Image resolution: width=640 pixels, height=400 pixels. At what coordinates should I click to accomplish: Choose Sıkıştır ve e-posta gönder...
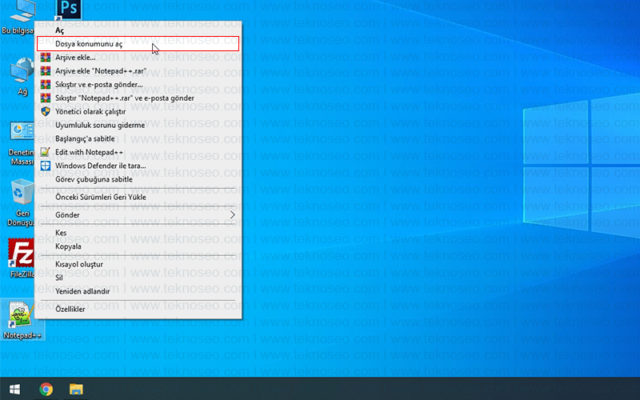(x=138, y=84)
